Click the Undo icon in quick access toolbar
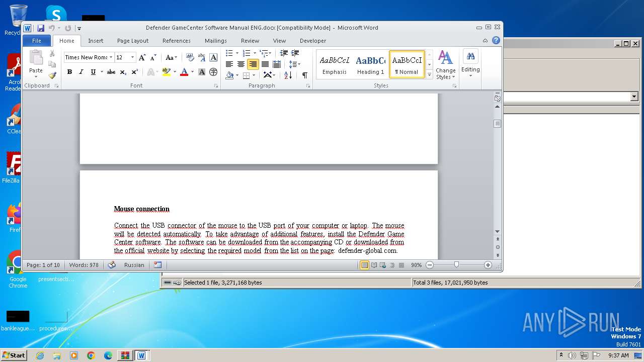 tap(51, 28)
